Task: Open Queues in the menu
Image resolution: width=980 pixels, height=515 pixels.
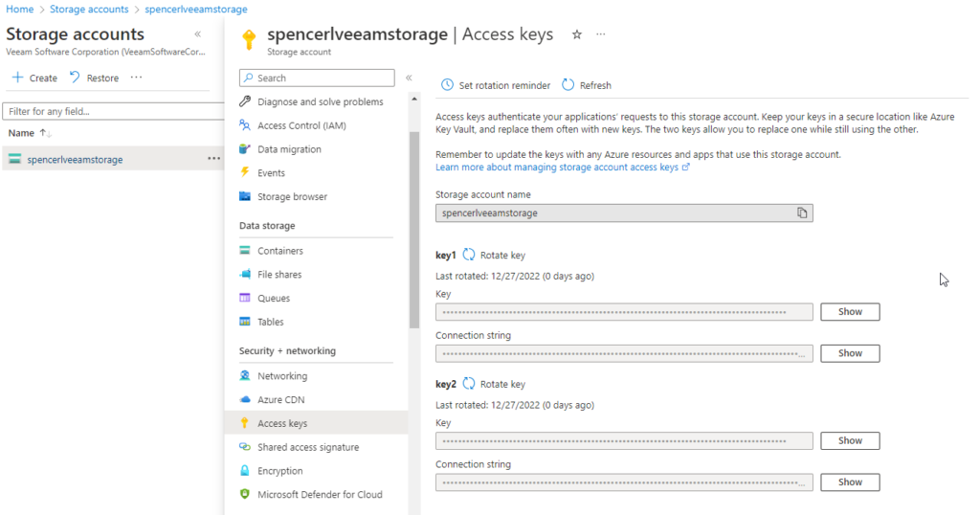Action: point(274,298)
